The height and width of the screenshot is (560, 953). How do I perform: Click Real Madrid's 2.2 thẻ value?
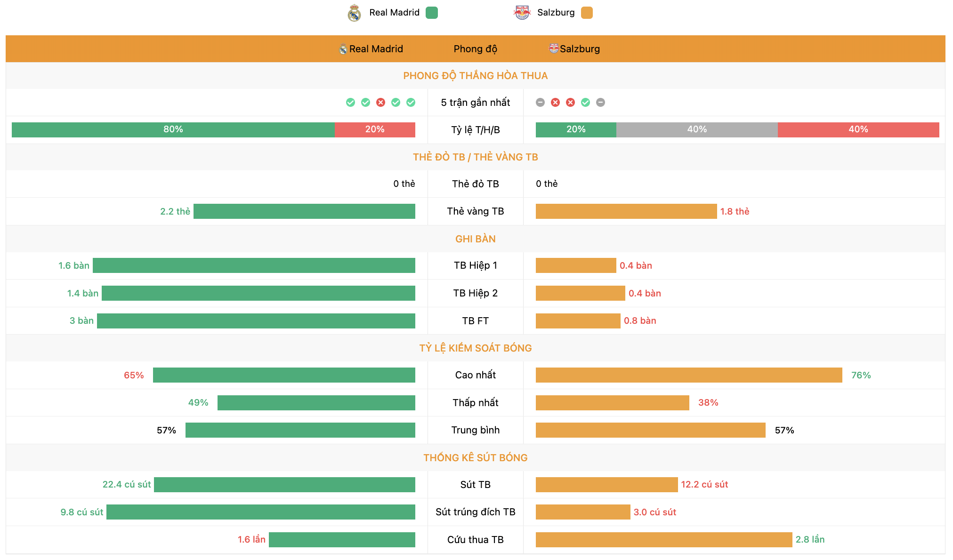[175, 212]
